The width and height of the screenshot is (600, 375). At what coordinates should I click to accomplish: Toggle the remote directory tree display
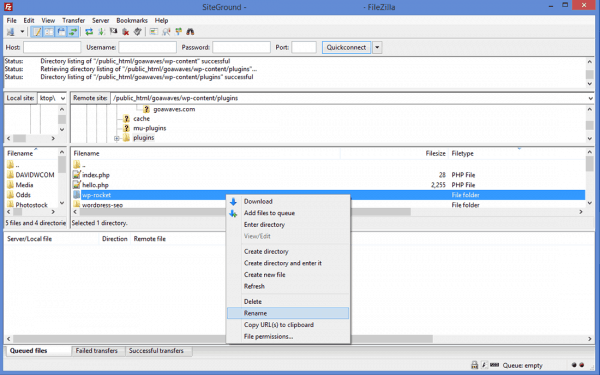pos(61,32)
